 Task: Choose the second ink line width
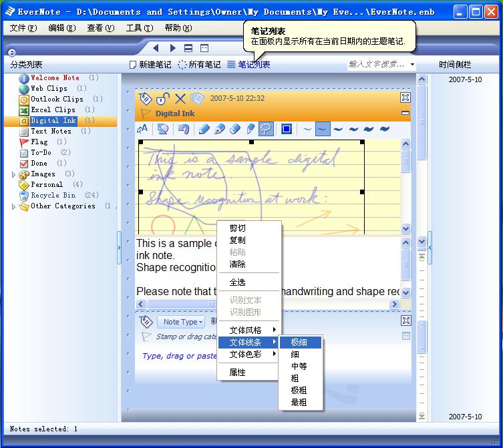pyautogui.click(x=323, y=130)
